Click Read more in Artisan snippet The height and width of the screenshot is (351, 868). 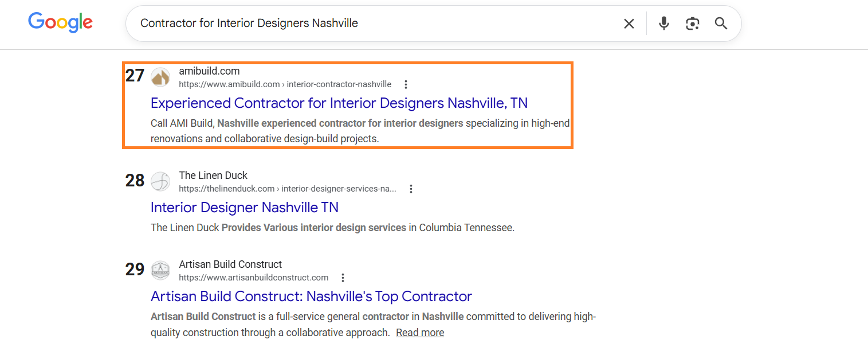point(420,333)
